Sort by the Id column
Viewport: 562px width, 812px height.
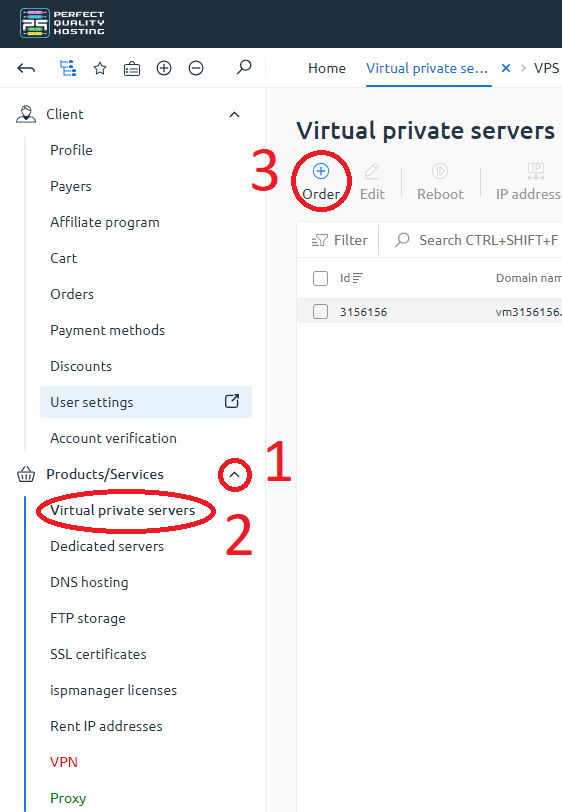point(351,278)
